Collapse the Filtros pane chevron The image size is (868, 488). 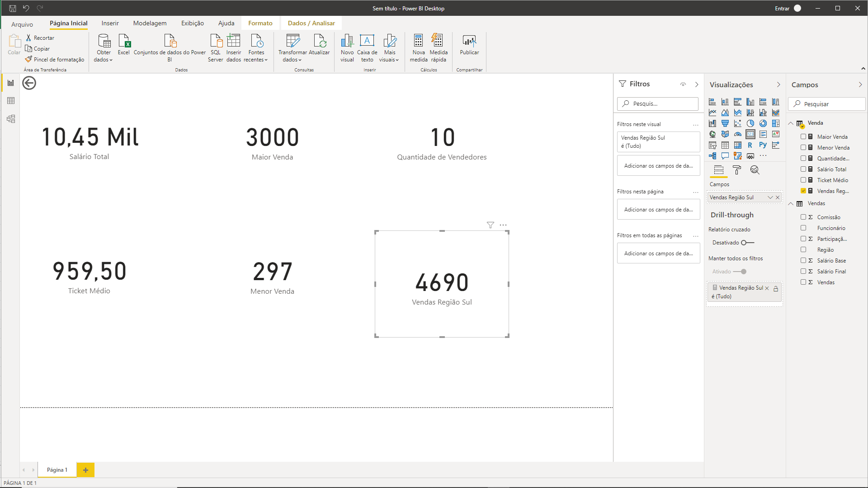[x=697, y=84]
